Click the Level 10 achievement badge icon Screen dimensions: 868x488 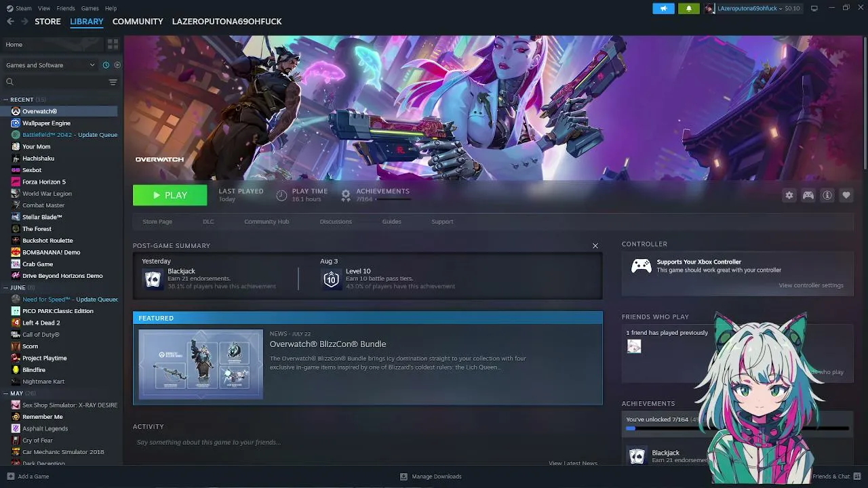click(331, 279)
